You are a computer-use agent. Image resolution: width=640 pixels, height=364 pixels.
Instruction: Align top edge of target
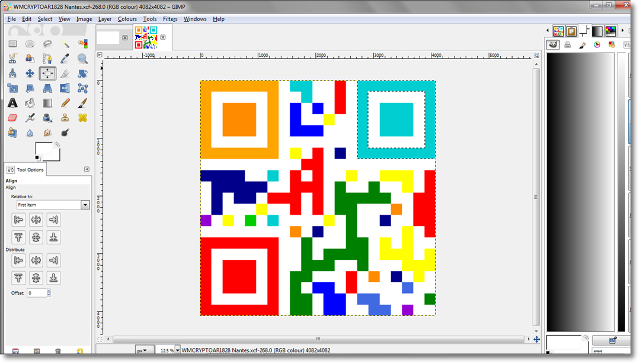tap(18, 237)
